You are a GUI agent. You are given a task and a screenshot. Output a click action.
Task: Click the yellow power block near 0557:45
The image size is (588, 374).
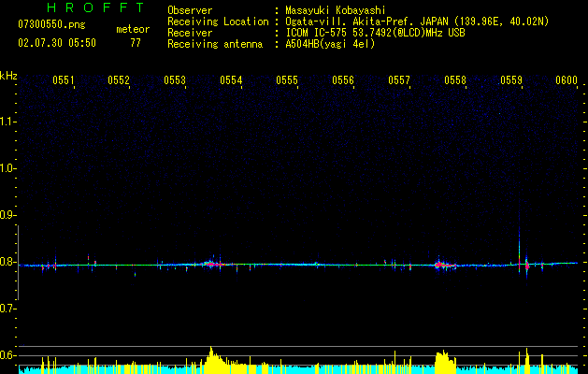pyautogui.click(x=445, y=362)
